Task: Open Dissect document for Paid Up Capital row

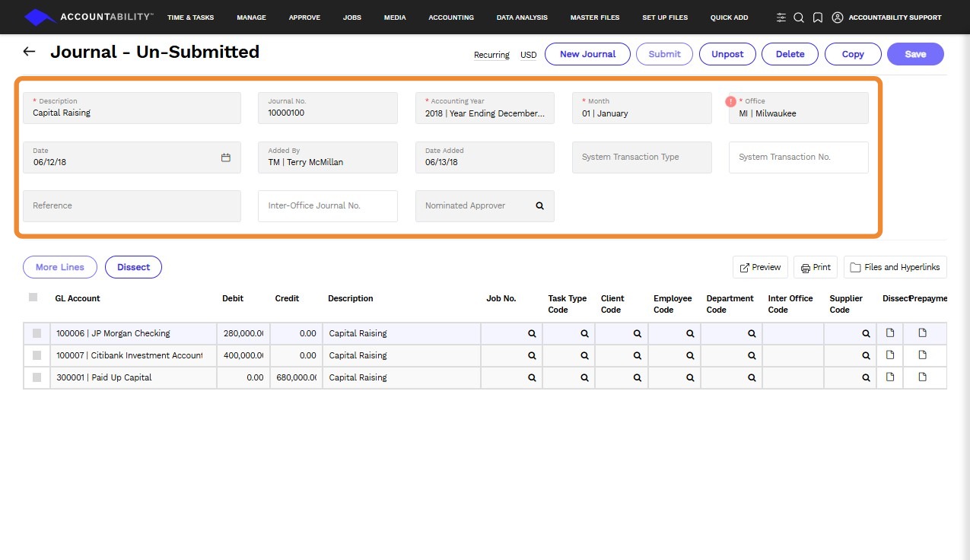Action: pyautogui.click(x=890, y=377)
